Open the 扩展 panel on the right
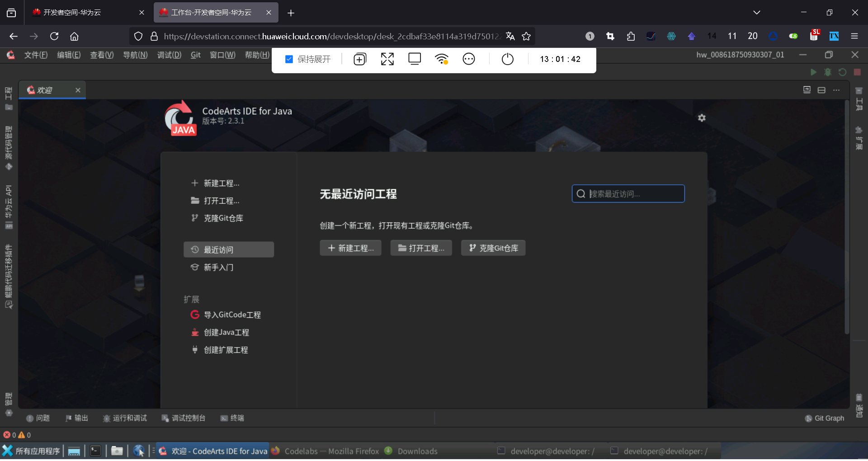Viewport: 868px width, 461px height. coord(859,136)
